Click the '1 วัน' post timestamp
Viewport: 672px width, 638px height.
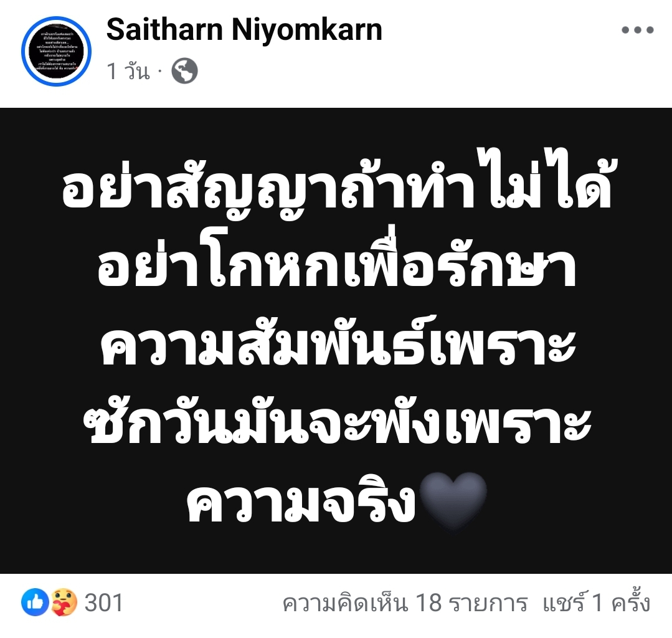pos(128,71)
